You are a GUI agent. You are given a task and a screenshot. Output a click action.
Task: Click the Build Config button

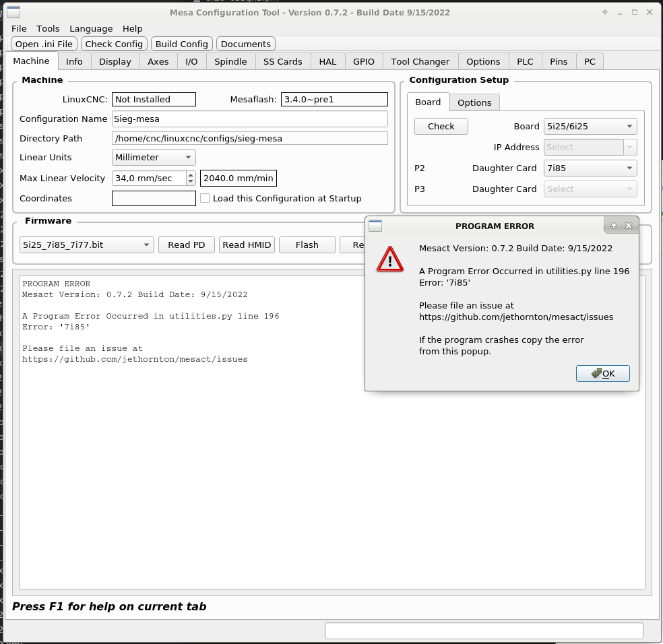(x=182, y=44)
